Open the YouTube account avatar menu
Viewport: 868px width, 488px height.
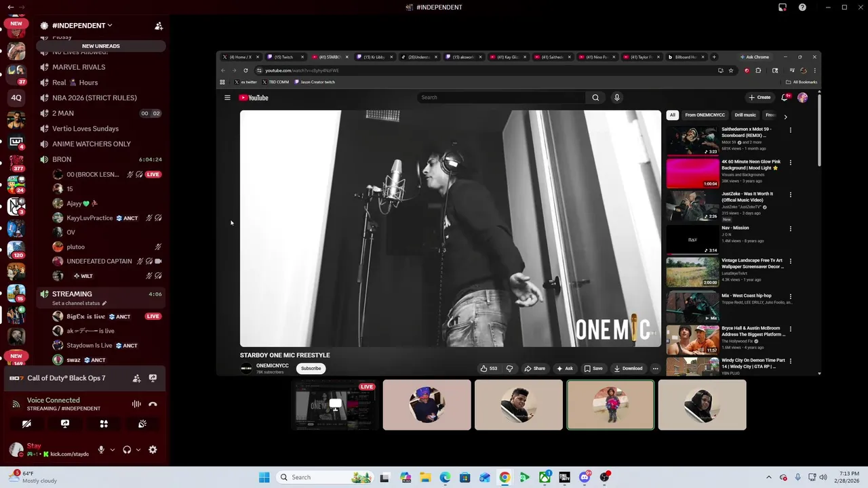tap(802, 98)
